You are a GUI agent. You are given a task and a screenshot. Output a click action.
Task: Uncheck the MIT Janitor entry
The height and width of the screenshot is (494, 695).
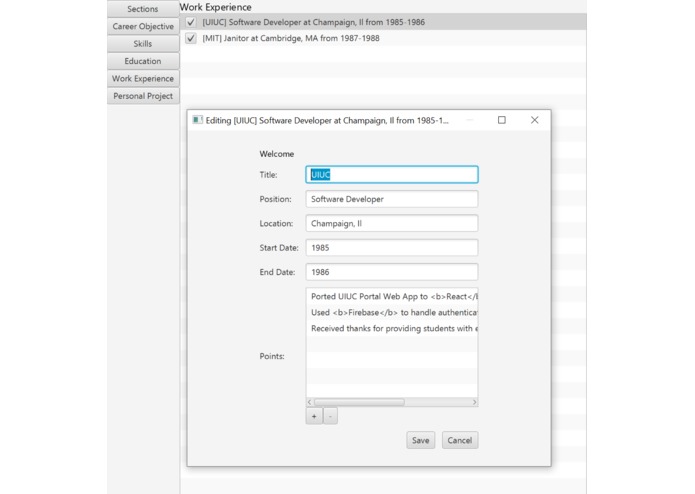191,38
